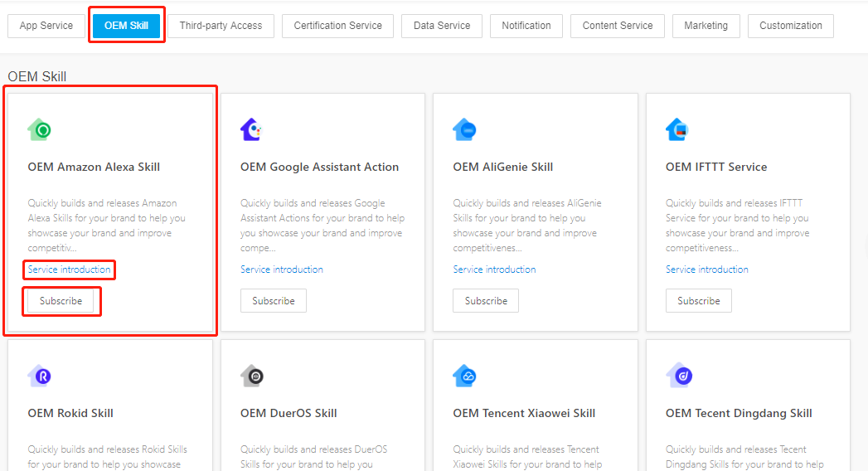
Task: Open the Customization tab
Action: click(x=791, y=26)
